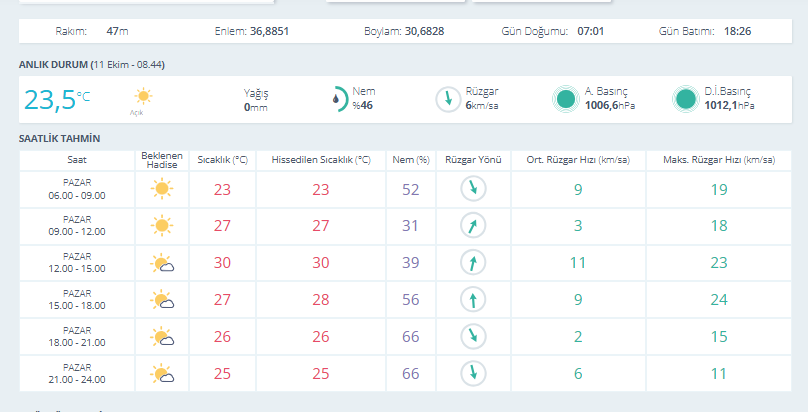Click the Saat column header

coord(77,160)
